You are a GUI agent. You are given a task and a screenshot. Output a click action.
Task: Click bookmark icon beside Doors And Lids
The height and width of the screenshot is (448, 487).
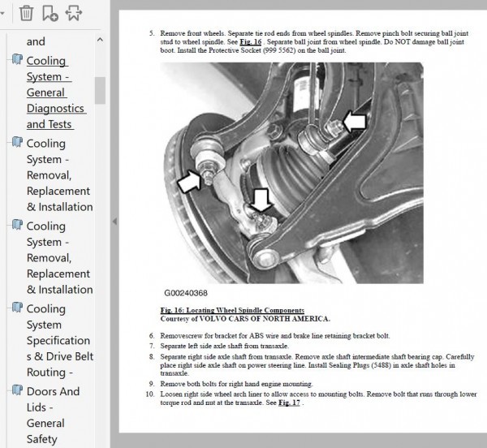coord(17,390)
